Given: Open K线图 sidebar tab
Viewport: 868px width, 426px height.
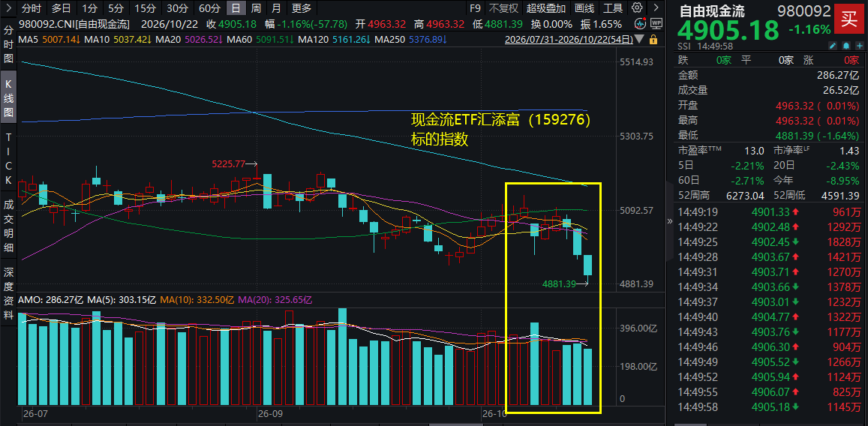Looking at the screenshot, I should coord(8,96).
